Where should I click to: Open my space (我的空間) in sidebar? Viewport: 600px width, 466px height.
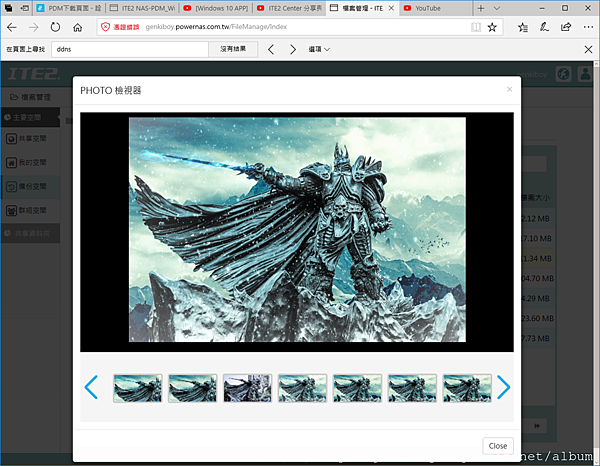[30, 163]
